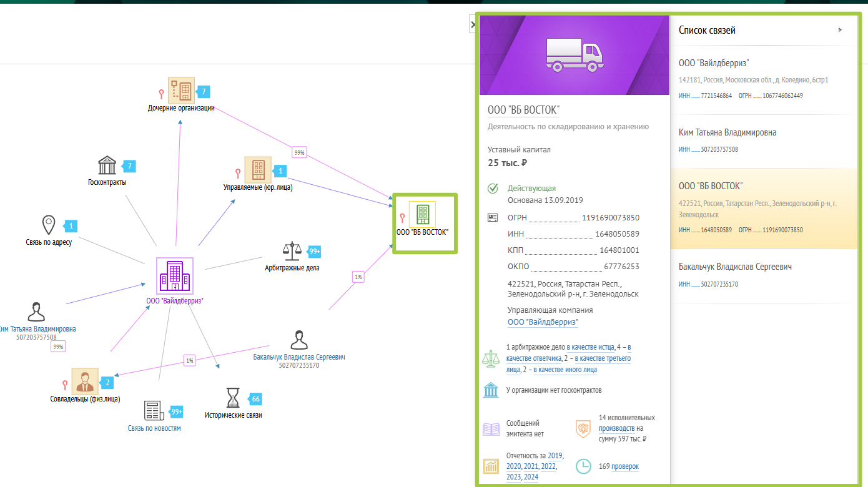Click the Список связей header
Viewport: 868px width, 487px height.
[x=707, y=30]
